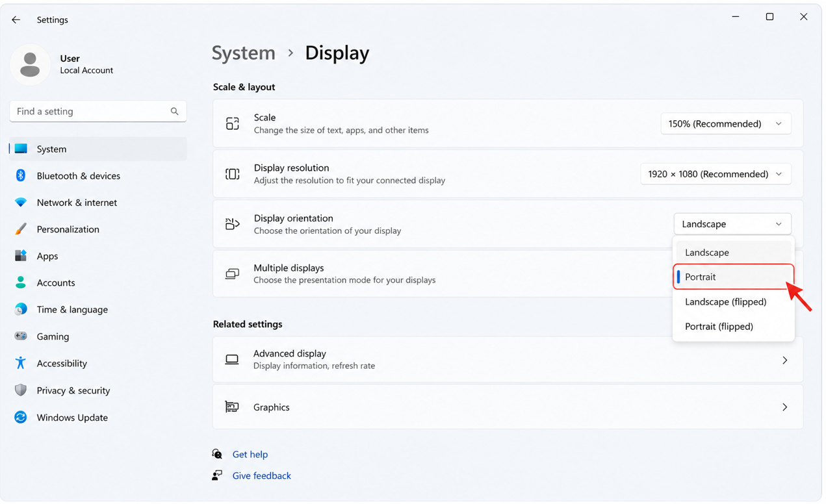Screen dimensions: 826x504
Task: Click the Related settings heading
Action: [x=248, y=324]
